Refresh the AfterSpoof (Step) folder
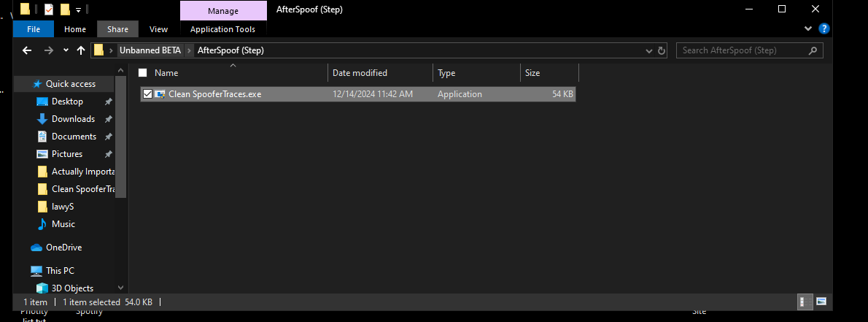The image size is (868, 322). coord(662,50)
